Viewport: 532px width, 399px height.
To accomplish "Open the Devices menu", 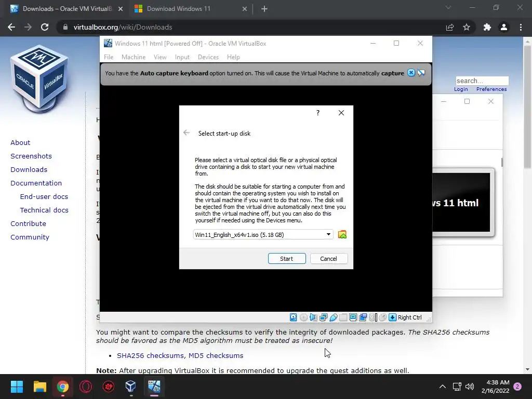I will 208,57.
